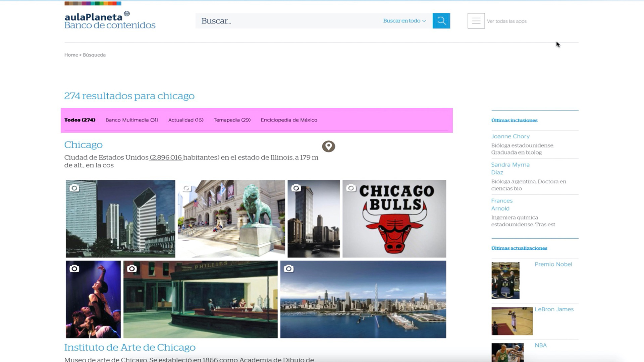644x362 pixels.
Task: Click camera icon on Chicago Bulls image
Action: point(351,188)
